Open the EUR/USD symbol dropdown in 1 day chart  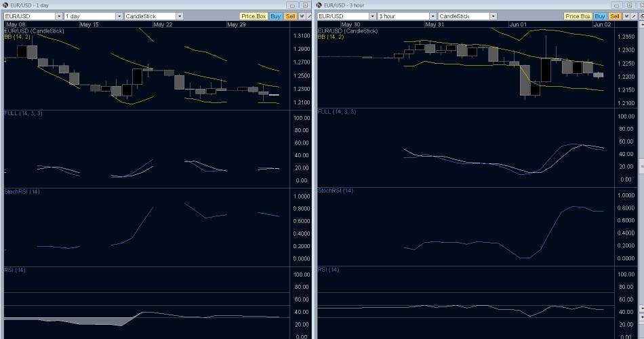(x=33, y=16)
